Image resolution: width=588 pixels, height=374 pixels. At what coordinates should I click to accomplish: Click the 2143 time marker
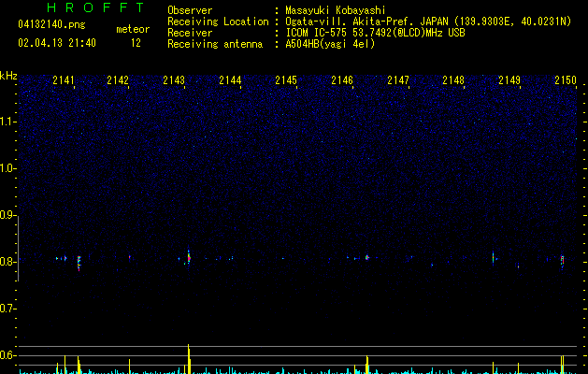pyautogui.click(x=174, y=80)
